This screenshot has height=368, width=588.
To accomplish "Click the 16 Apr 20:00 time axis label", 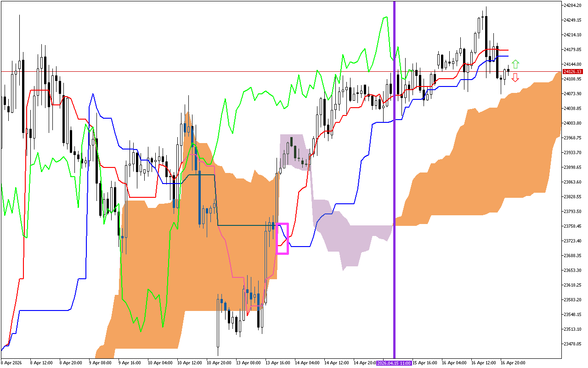I will (513, 363).
